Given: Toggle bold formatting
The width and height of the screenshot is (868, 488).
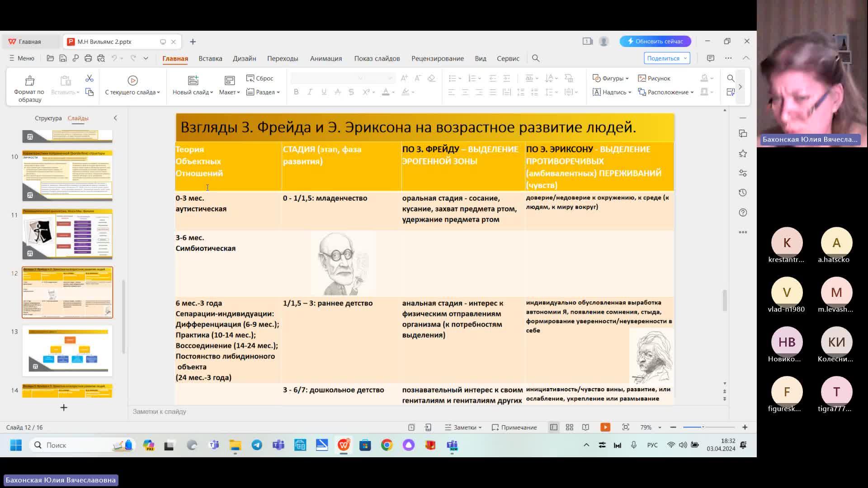Looking at the screenshot, I should point(296,92).
